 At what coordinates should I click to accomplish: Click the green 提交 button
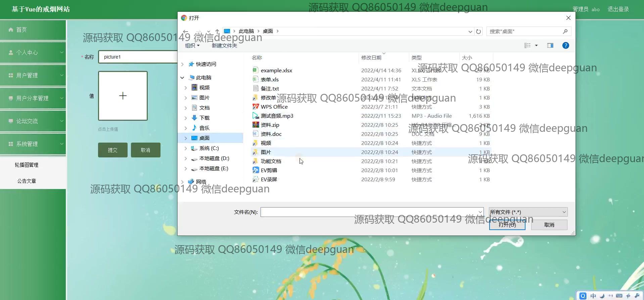(x=112, y=150)
